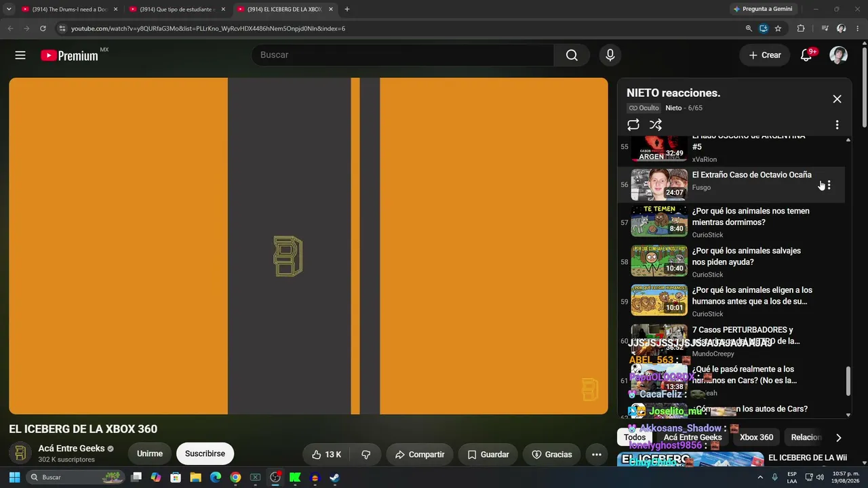Subscribe with the Suscribirse button
Screen dimensions: 868x488
pos(205,454)
